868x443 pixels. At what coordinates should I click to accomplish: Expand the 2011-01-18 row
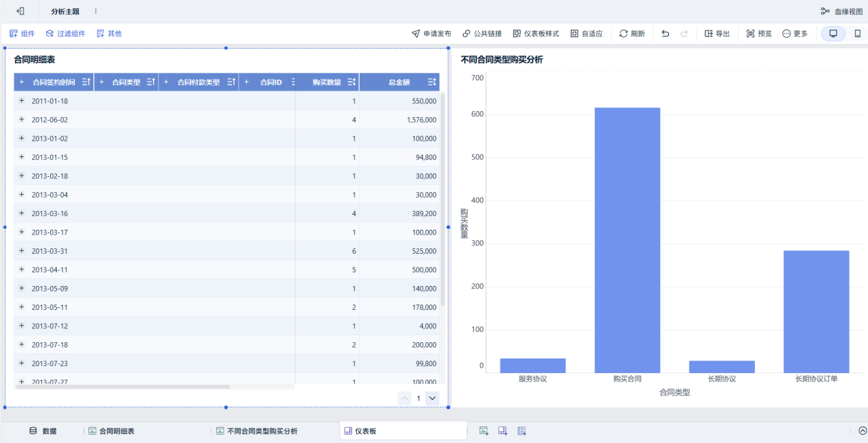click(x=21, y=101)
